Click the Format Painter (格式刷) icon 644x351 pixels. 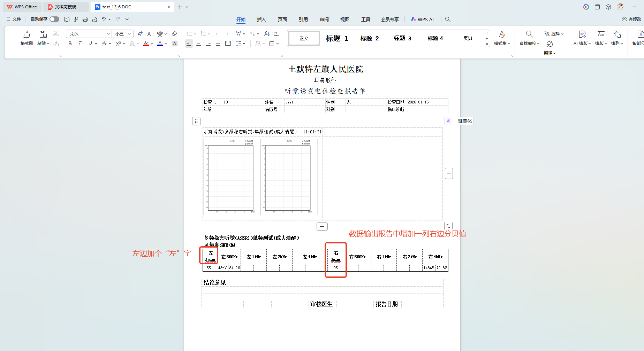26,38
